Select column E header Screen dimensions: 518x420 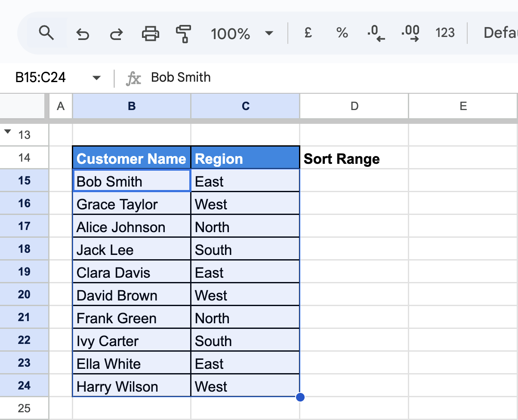463,106
